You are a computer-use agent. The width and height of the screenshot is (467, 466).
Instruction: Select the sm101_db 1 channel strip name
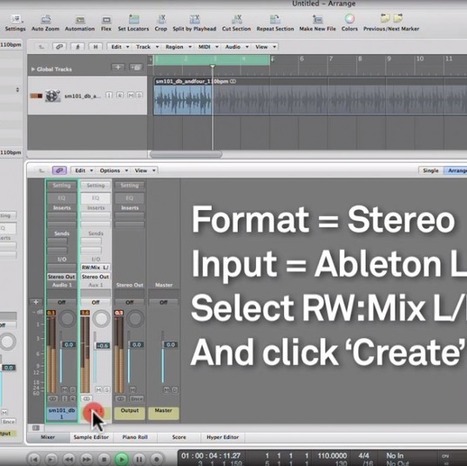(62, 414)
